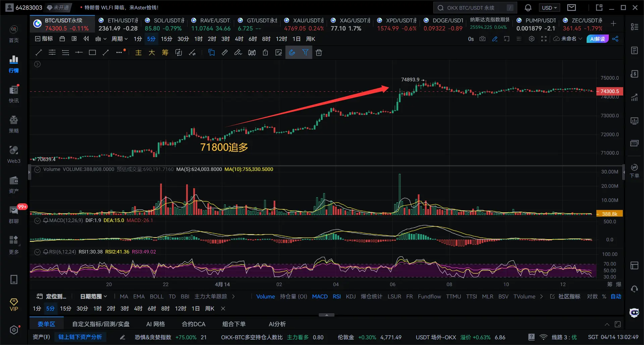Viewport: 644px width, 345px height.
Task: Take a chart screenshot with camera icon
Action: (x=482, y=39)
